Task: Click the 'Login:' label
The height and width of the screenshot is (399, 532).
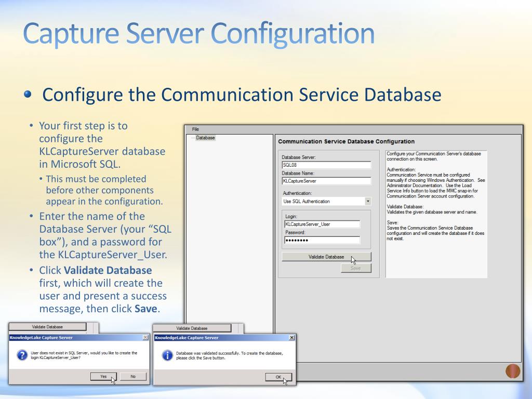Action: (291, 217)
